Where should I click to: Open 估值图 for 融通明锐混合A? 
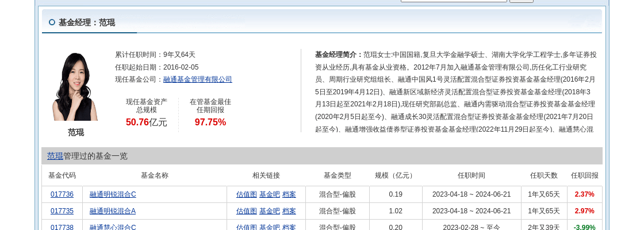(x=247, y=210)
